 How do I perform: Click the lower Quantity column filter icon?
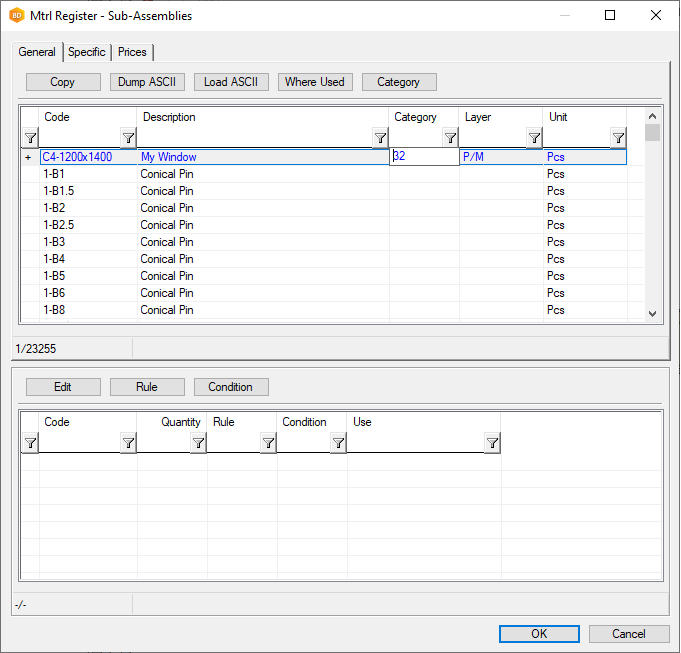pos(198,443)
